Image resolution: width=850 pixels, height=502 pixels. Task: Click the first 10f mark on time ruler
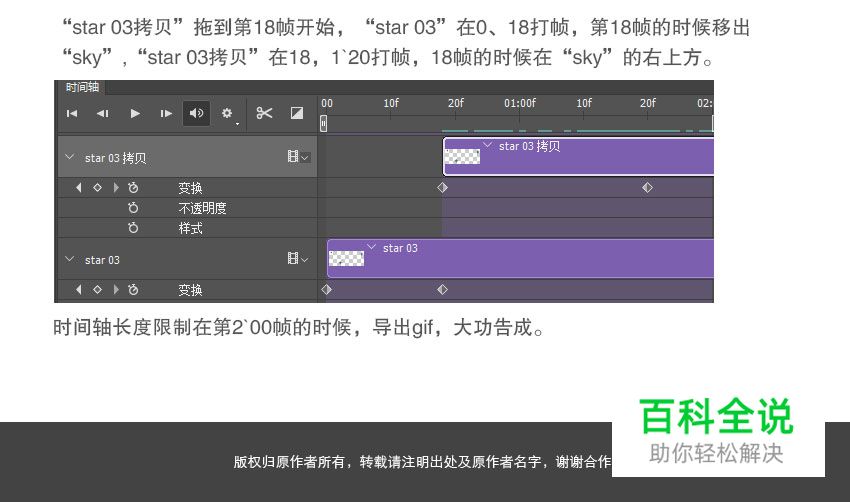tap(391, 103)
